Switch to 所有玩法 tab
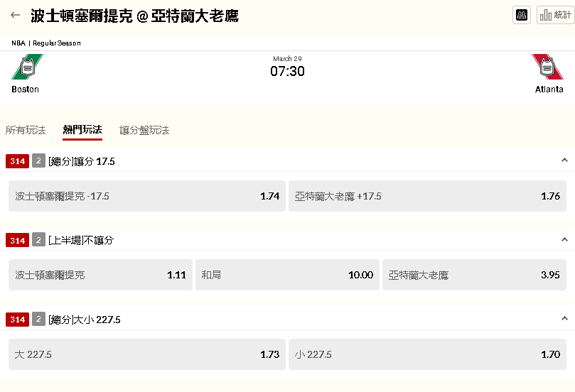 point(26,130)
